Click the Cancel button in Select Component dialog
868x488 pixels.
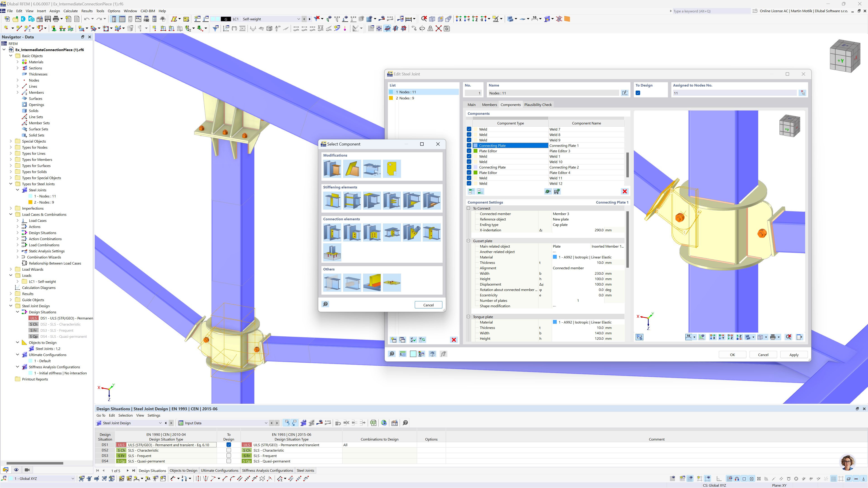click(x=428, y=305)
